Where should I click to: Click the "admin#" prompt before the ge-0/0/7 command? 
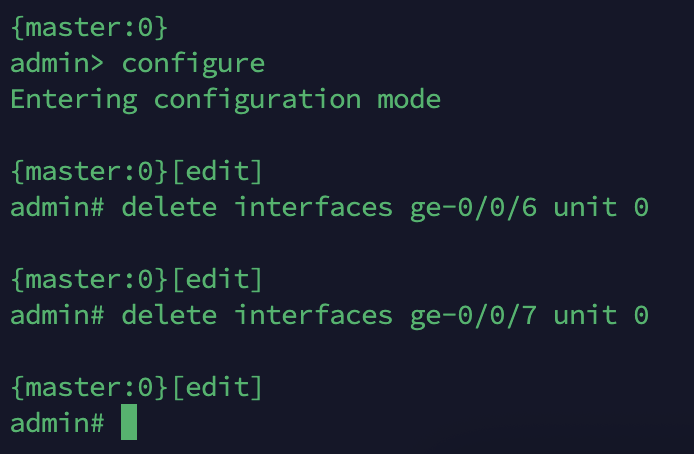pyautogui.click(x=57, y=316)
